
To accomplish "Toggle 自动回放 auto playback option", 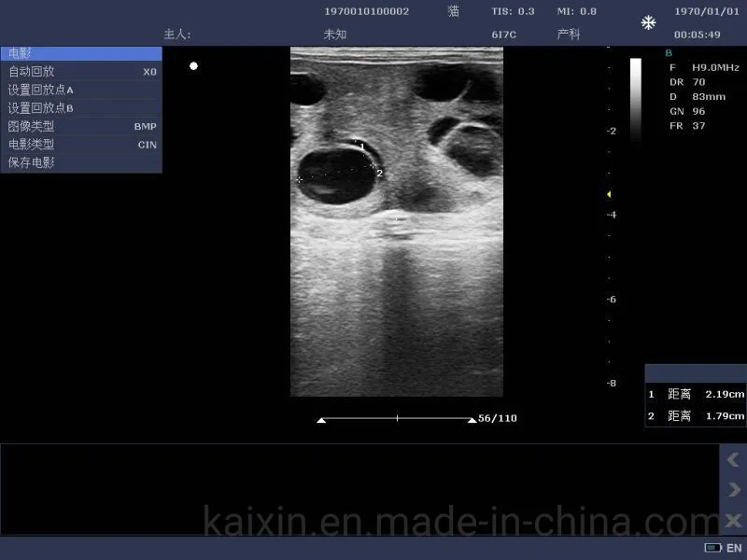I will coord(81,71).
